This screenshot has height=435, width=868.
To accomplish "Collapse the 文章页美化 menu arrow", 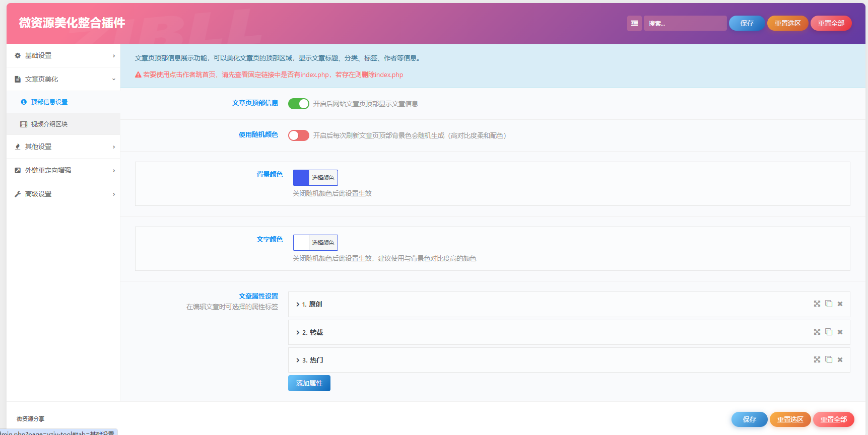I will tap(114, 80).
